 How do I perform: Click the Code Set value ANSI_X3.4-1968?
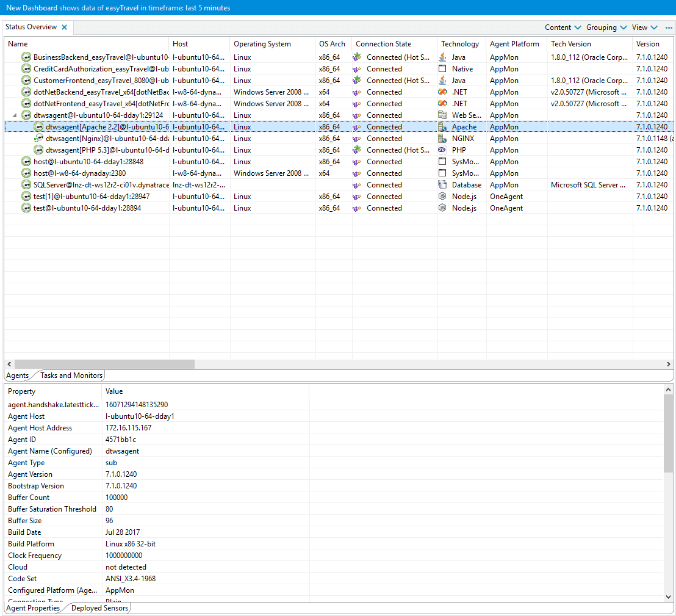pos(131,579)
